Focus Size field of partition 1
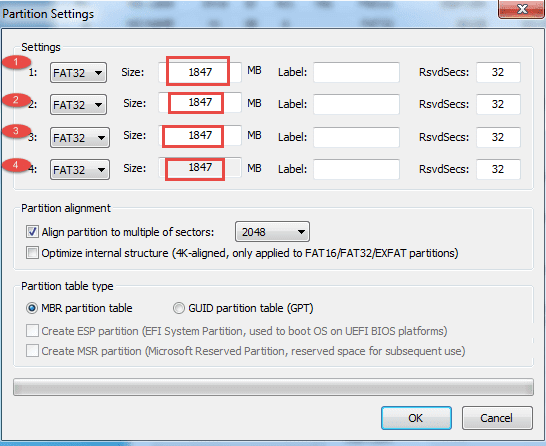546x446 pixels. (x=200, y=72)
